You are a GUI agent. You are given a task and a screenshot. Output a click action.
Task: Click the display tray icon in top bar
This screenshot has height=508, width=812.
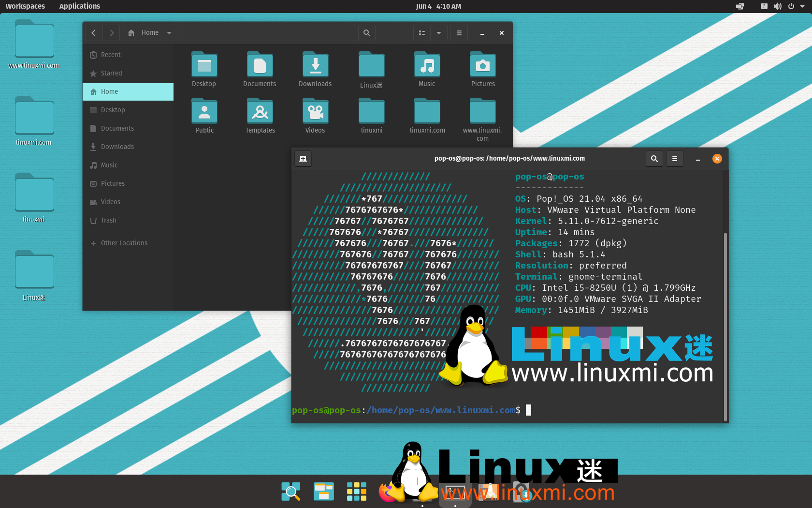739,6
